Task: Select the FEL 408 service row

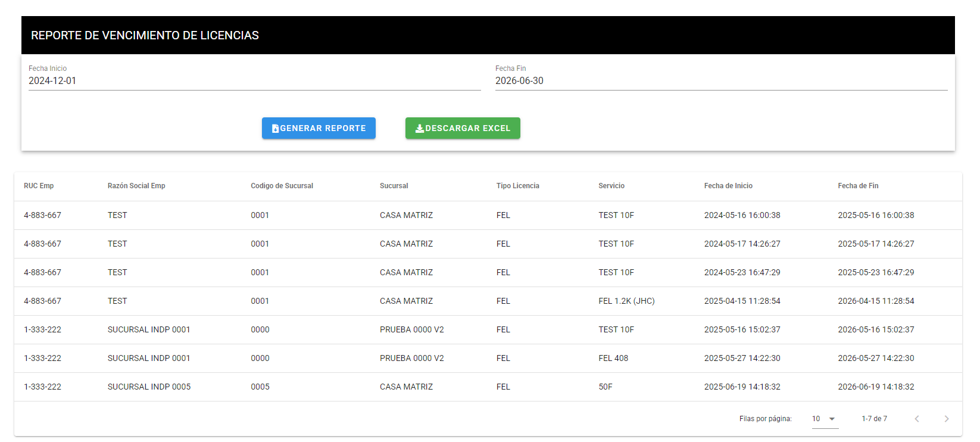Action: (613, 358)
